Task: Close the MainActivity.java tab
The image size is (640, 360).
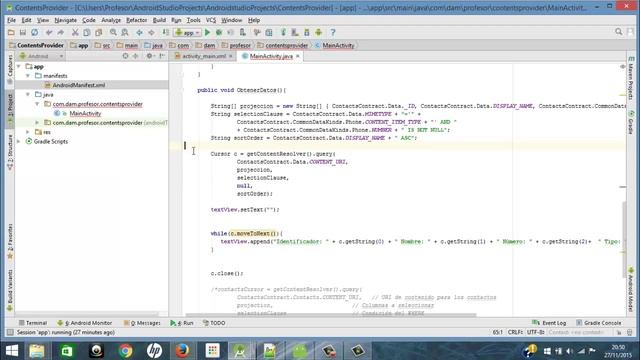Action: tap(298, 56)
